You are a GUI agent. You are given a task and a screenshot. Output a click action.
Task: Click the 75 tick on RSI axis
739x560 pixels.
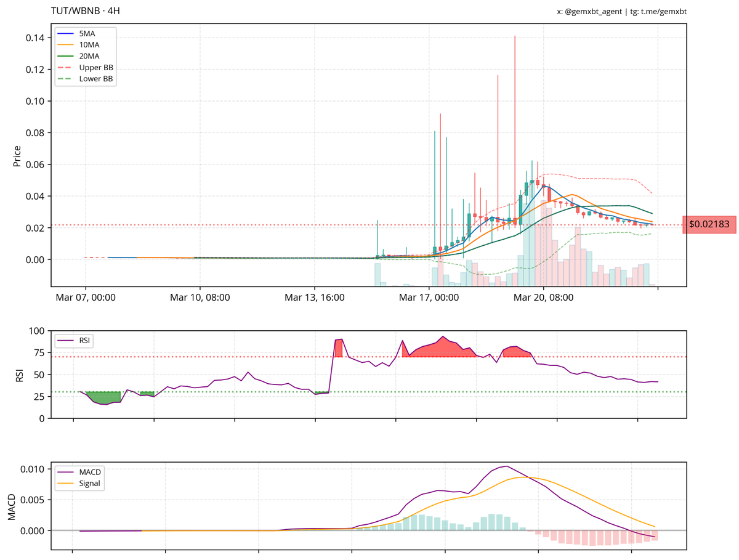click(x=39, y=353)
